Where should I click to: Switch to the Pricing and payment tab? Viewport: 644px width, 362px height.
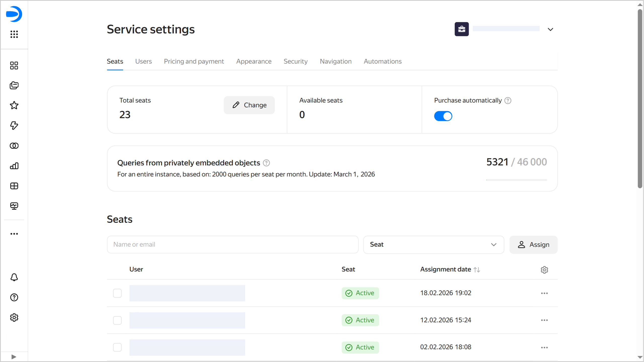(194, 61)
